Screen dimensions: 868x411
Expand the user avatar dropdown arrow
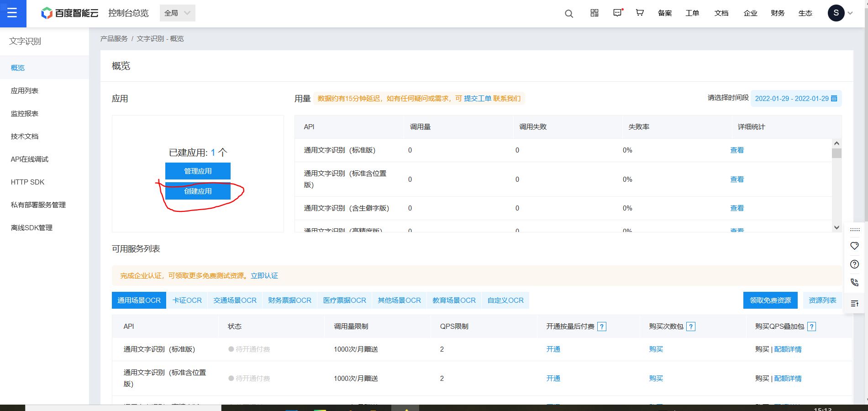850,13
